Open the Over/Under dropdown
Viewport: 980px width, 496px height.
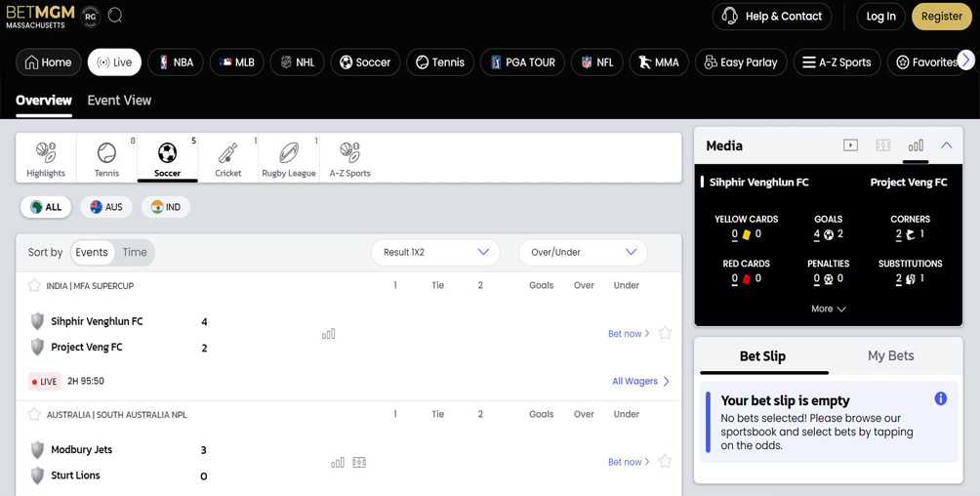(583, 252)
